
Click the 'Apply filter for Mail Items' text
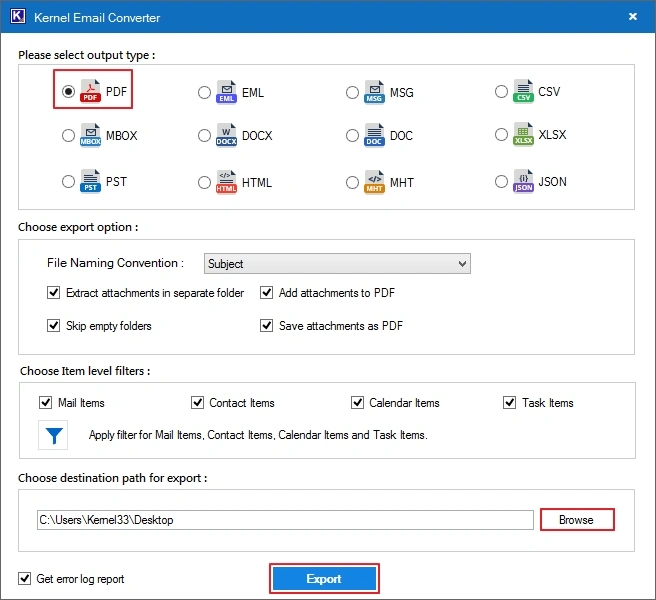tap(258, 435)
